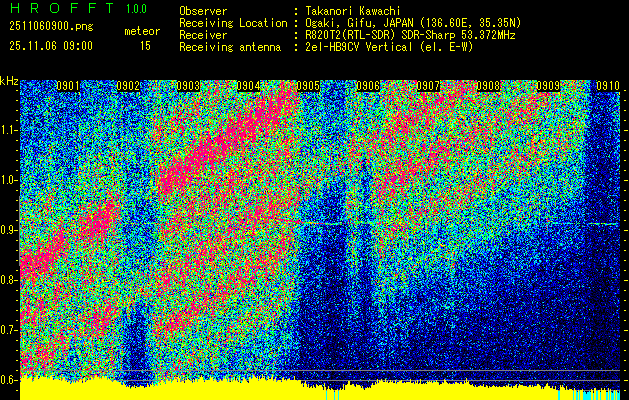Click the Receiving antenna label
The height and width of the screenshot is (400, 629).
click(x=230, y=47)
